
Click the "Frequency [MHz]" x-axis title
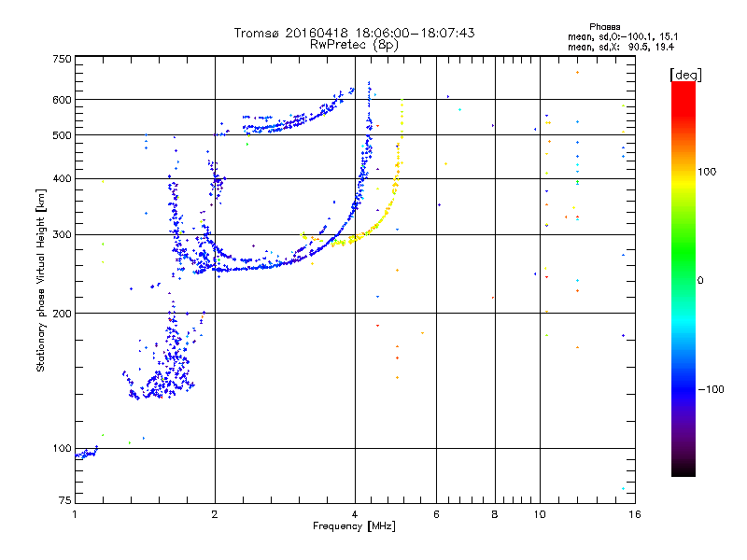[x=354, y=526]
